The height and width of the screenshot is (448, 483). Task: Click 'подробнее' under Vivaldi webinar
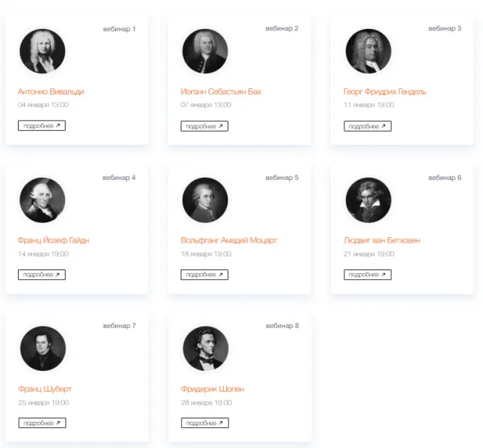click(x=41, y=126)
